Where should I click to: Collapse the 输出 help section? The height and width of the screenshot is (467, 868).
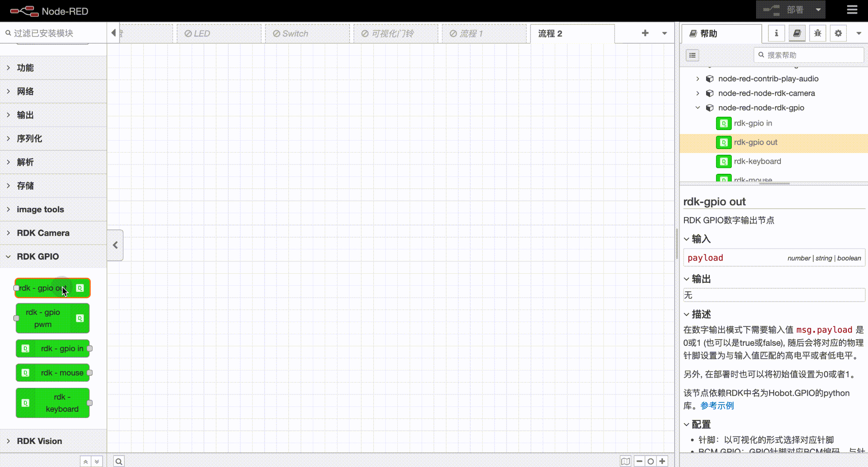[x=697, y=279]
